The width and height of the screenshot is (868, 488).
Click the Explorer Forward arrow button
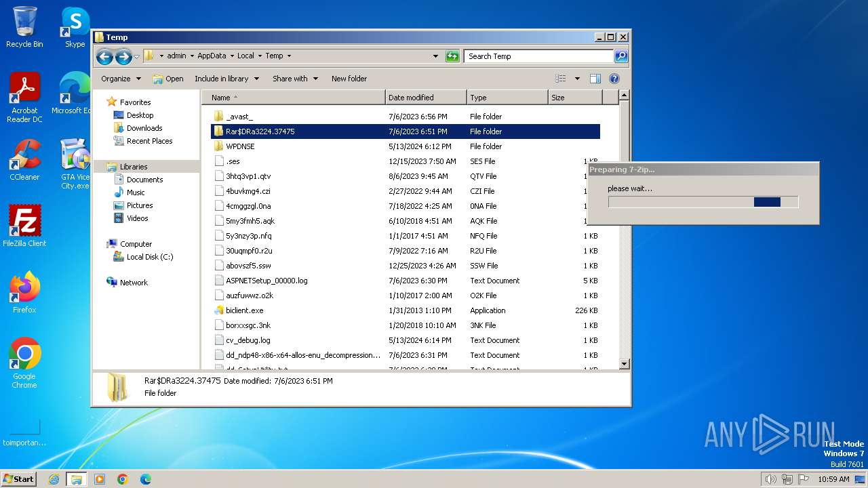click(x=123, y=56)
